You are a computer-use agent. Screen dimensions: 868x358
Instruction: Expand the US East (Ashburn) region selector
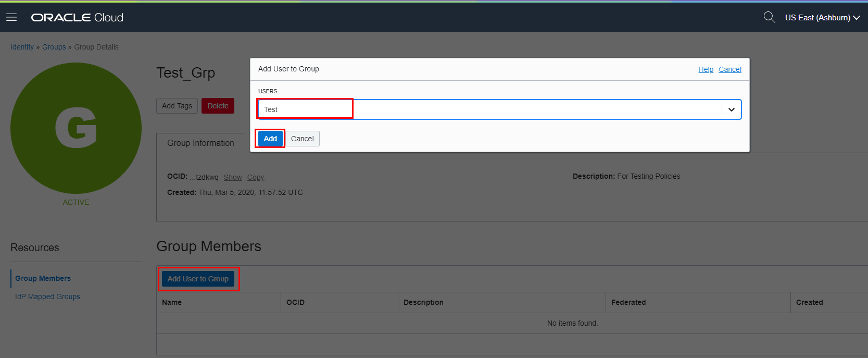(822, 17)
